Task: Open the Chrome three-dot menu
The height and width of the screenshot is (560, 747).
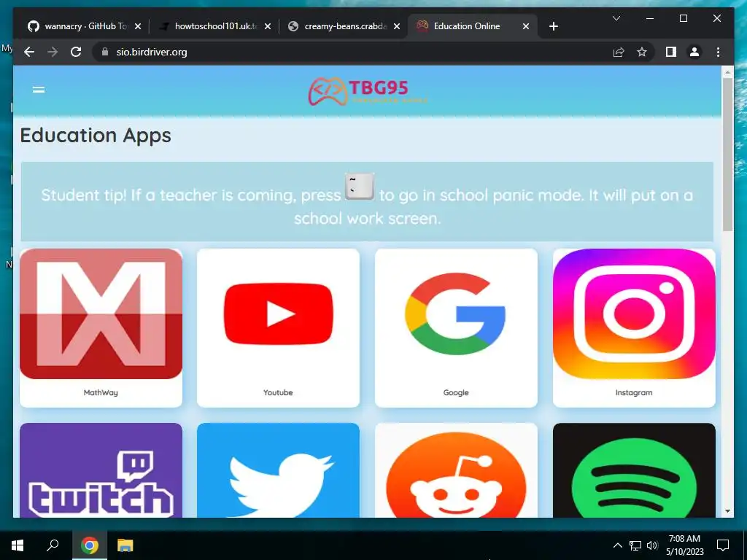Action: [x=718, y=52]
